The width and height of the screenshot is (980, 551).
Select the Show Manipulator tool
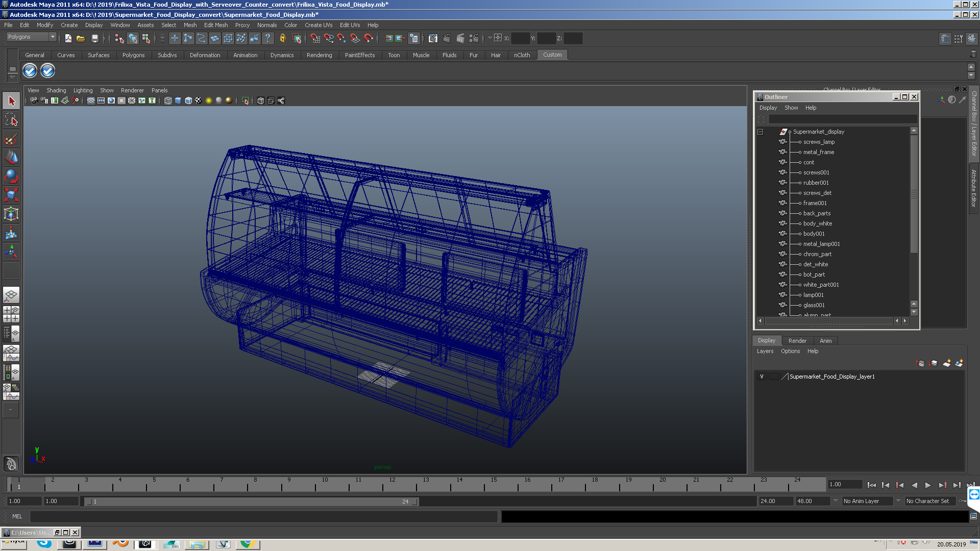[11, 252]
